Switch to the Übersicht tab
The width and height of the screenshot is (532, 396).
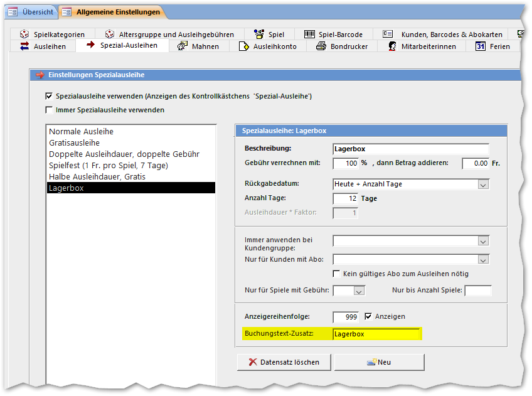coord(31,12)
